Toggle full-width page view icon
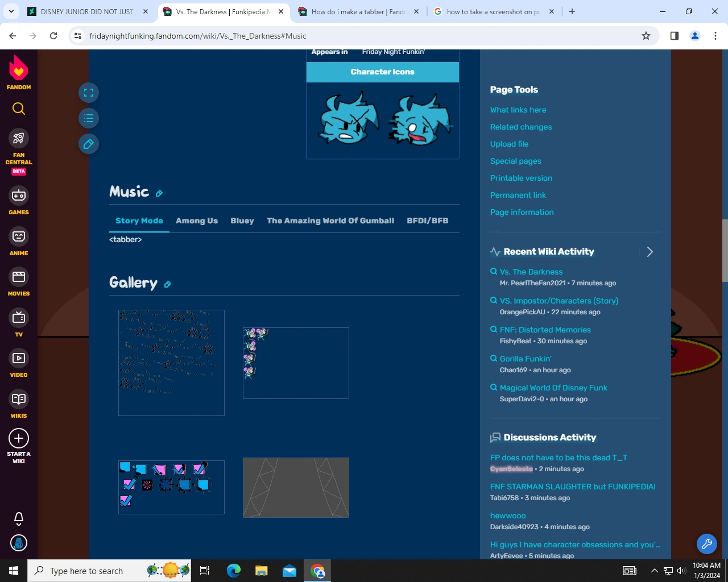Screen dimensions: 728x582 coord(89,93)
